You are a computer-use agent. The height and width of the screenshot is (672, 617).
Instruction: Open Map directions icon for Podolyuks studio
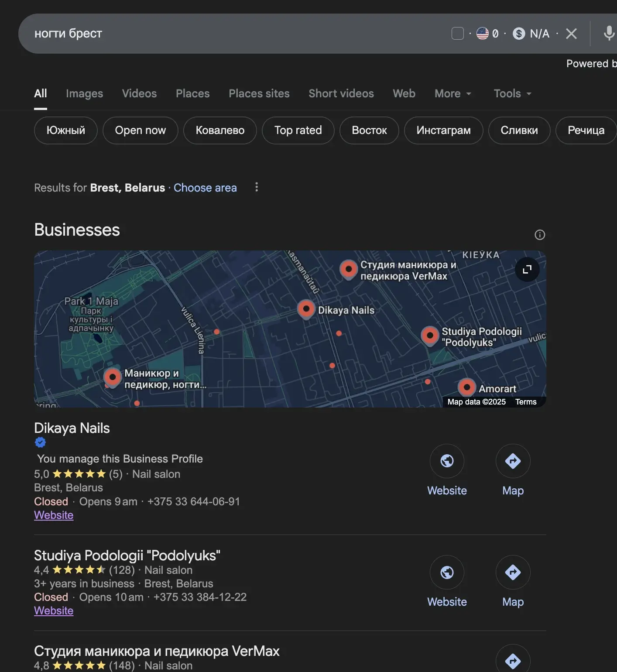coord(513,572)
